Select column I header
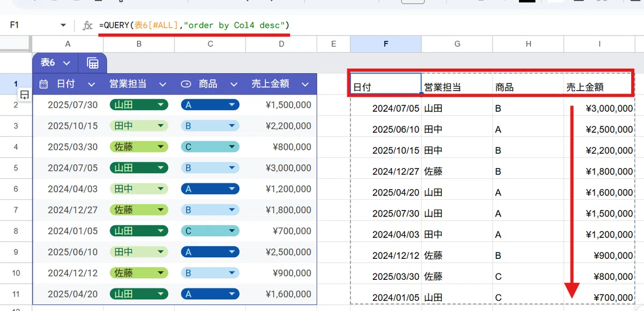Image resolution: width=644 pixels, height=311 pixels. point(599,44)
